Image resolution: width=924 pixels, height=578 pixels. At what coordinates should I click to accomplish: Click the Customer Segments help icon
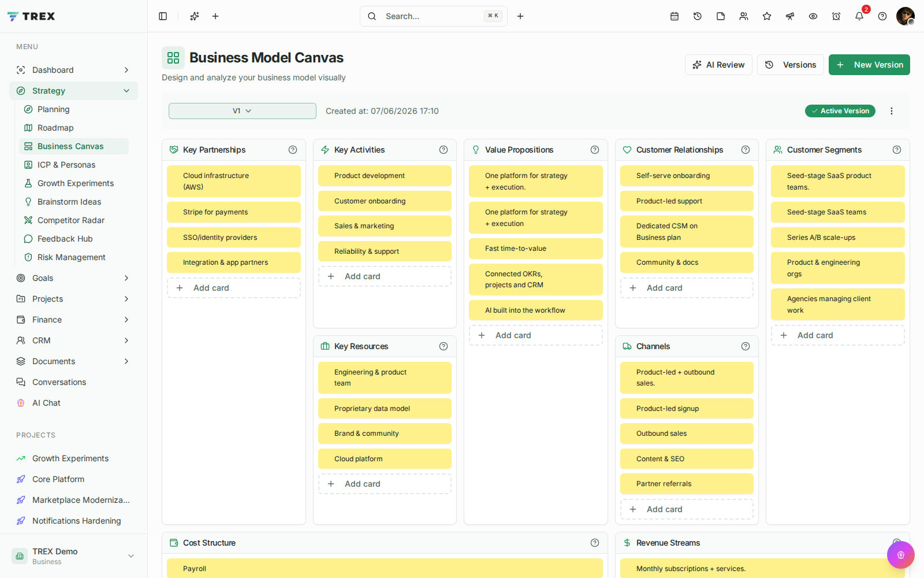(897, 150)
